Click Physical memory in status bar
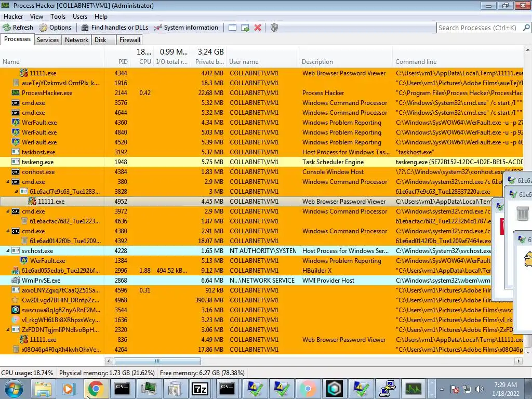Image resolution: width=532 pixels, height=399 pixels. click(x=107, y=373)
